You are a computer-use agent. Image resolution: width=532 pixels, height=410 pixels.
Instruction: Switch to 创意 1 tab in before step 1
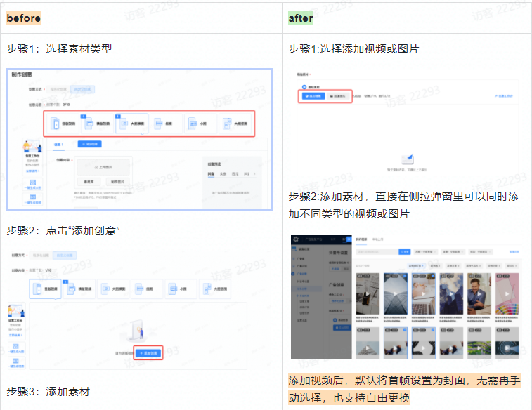pyautogui.click(x=59, y=145)
